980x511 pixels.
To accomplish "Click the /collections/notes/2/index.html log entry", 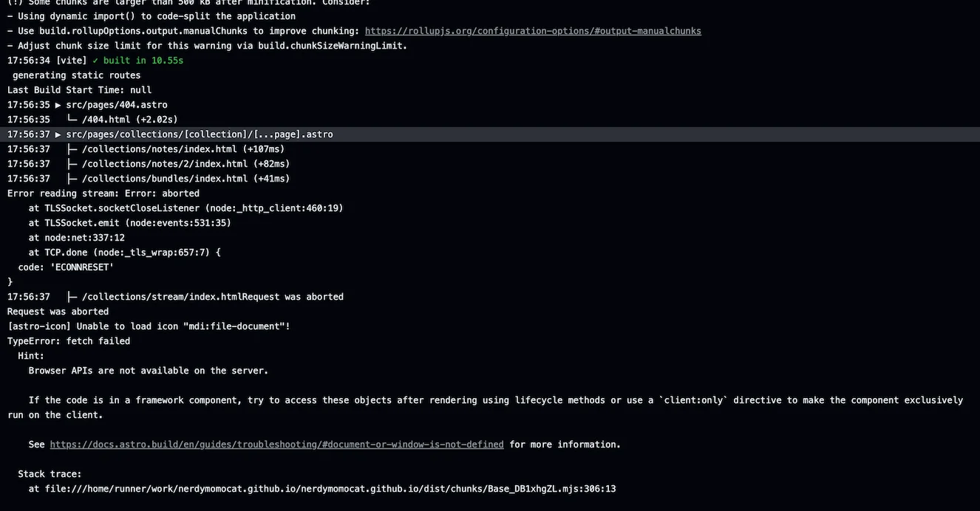I will [186, 164].
